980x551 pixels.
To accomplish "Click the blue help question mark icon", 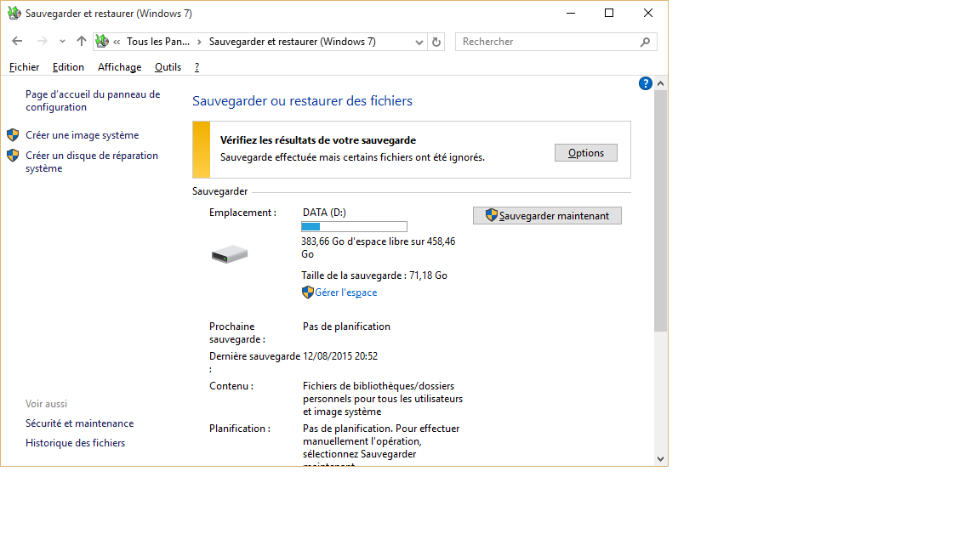I will (x=646, y=83).
